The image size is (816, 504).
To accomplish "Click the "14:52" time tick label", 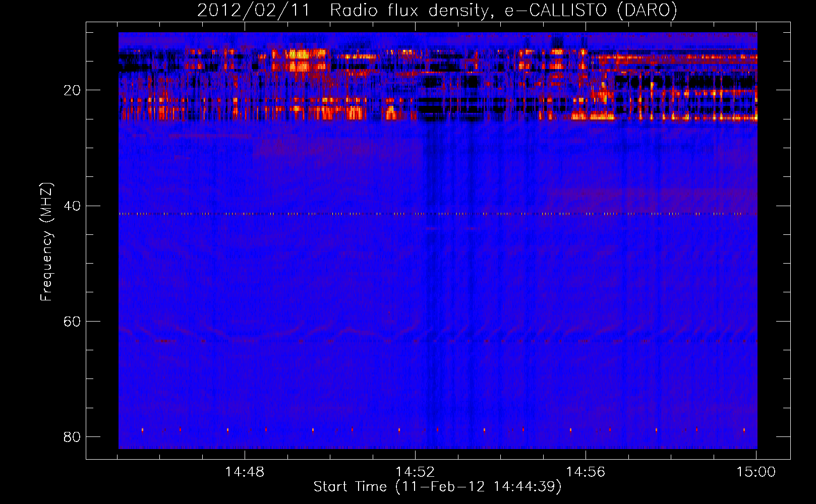I will coord(415,472).
